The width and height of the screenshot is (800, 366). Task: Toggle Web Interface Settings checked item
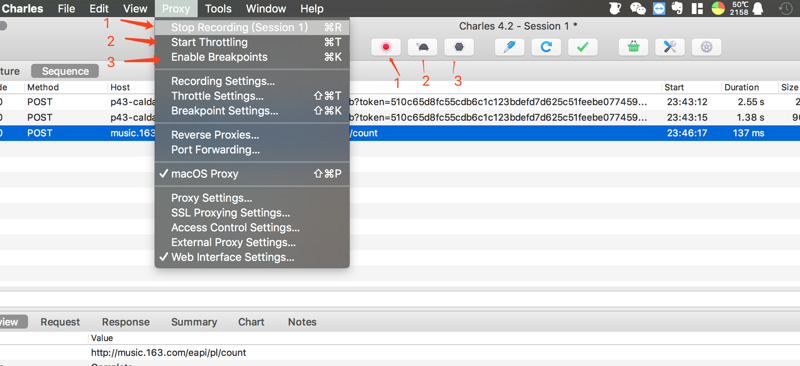coord(252,257)
